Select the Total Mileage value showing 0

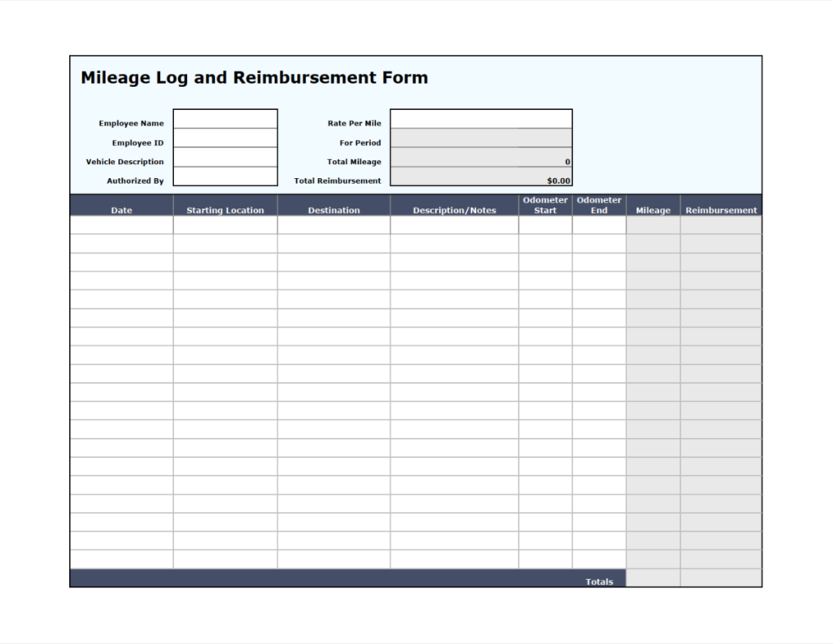coord(481,157)
